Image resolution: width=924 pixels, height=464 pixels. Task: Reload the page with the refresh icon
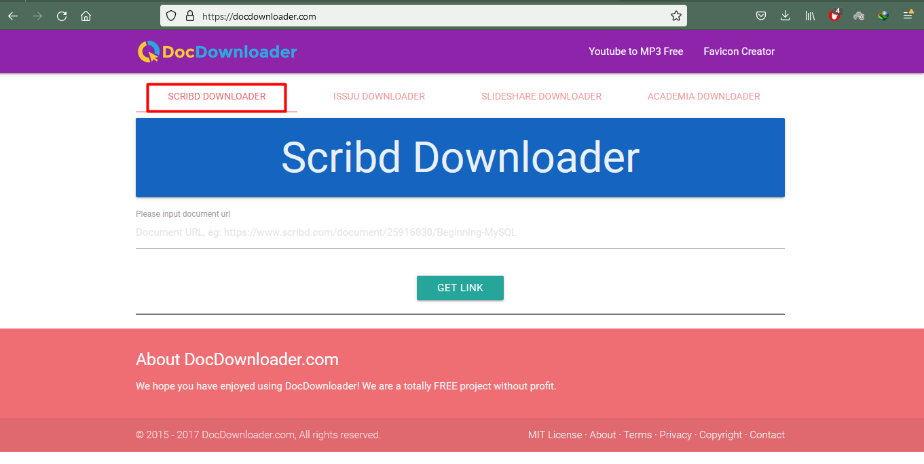pyautogui.click(x=61, y=16)
